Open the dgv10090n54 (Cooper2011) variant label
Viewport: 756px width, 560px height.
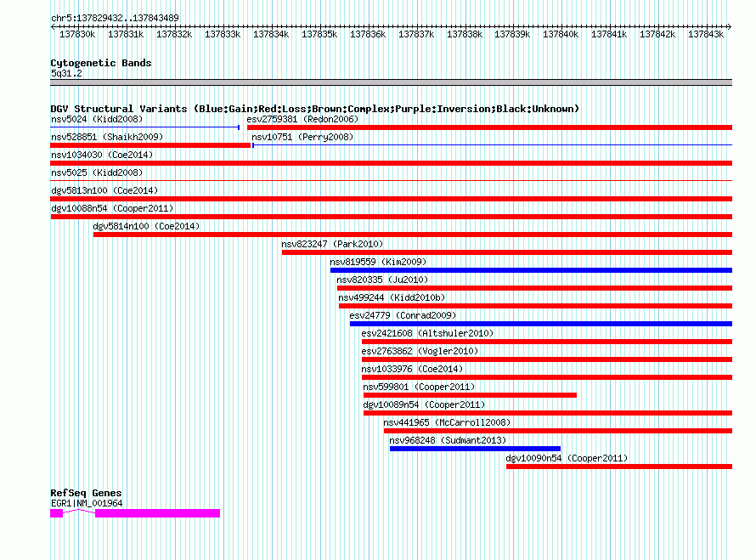click(567, 458)
